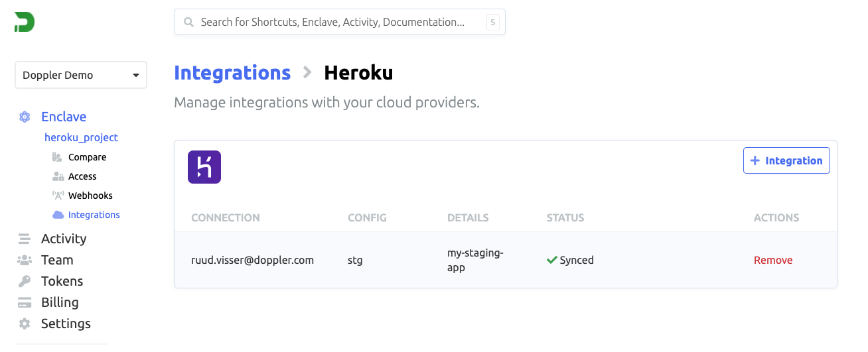Click the Tokens key icon
The image size is (868, 352).
[25, 281]
